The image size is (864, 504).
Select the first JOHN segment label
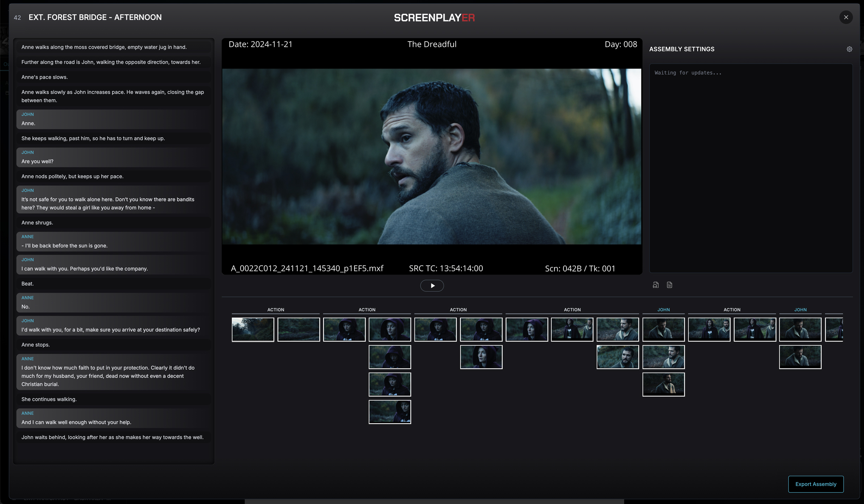[663, 310]
